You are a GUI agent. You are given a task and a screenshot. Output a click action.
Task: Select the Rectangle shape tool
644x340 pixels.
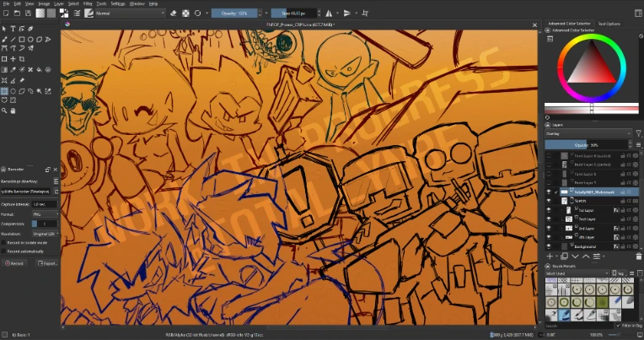[22, 40]
